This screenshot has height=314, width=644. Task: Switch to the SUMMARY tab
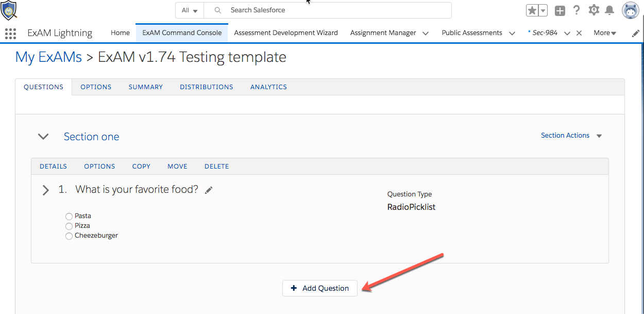146,87
